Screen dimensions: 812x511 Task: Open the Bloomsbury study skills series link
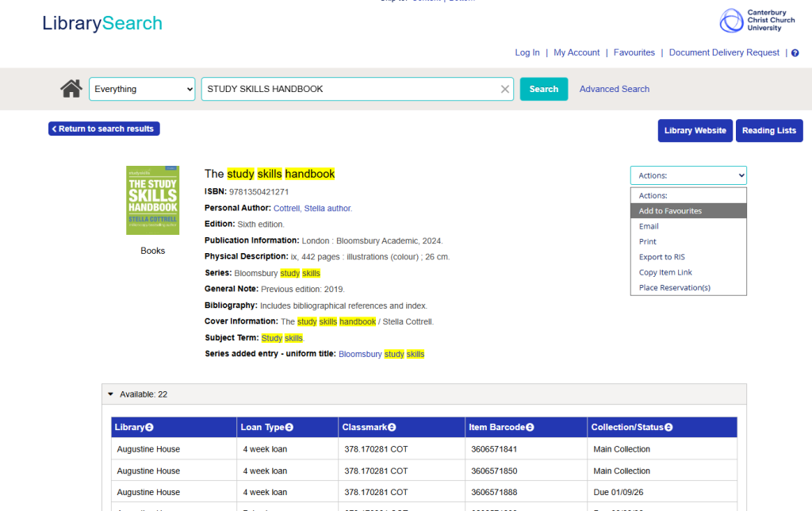coord(381,354)
